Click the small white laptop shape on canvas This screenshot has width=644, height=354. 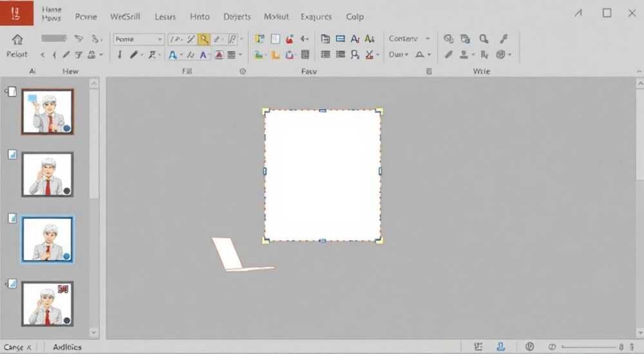[242, 255]
